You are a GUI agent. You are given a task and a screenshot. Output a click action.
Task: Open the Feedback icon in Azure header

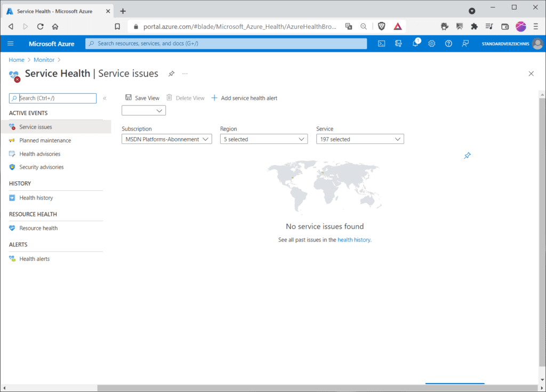pyautogui.click(x=465, y=44)
